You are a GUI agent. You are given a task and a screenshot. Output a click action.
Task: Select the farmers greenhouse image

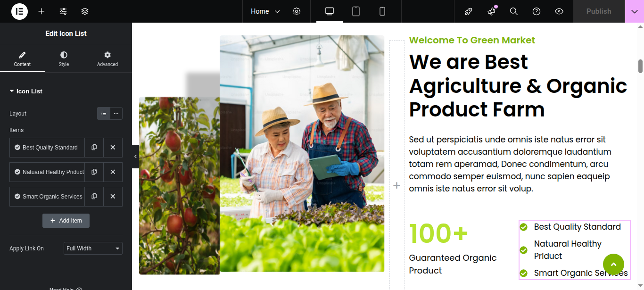[x=302, y=154]
